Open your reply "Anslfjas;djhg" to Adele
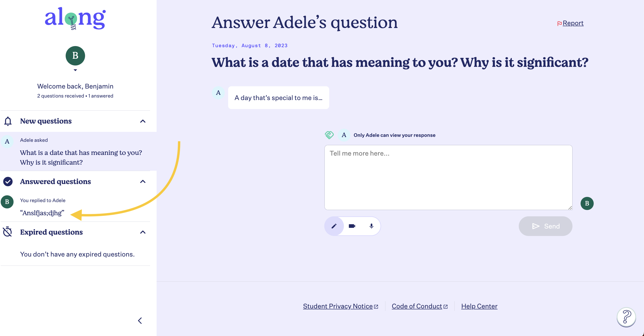Screen dimensions: 644x336 75,207
